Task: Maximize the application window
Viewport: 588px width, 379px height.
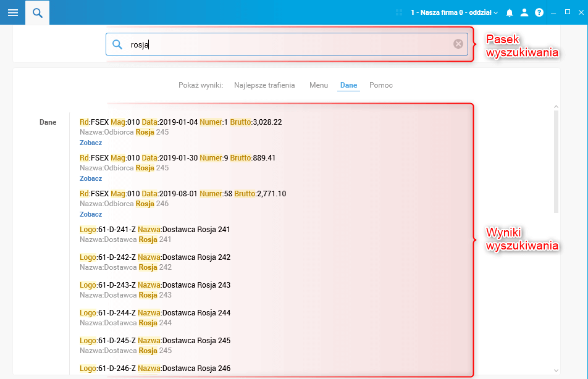Action: click(x=568, y=12)
